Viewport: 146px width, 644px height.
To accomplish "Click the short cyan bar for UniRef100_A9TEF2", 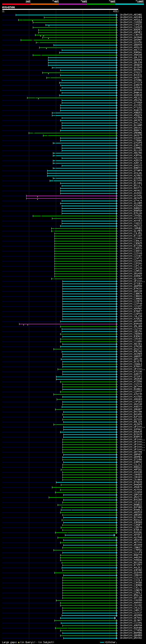I will click(x=90, y=535).
